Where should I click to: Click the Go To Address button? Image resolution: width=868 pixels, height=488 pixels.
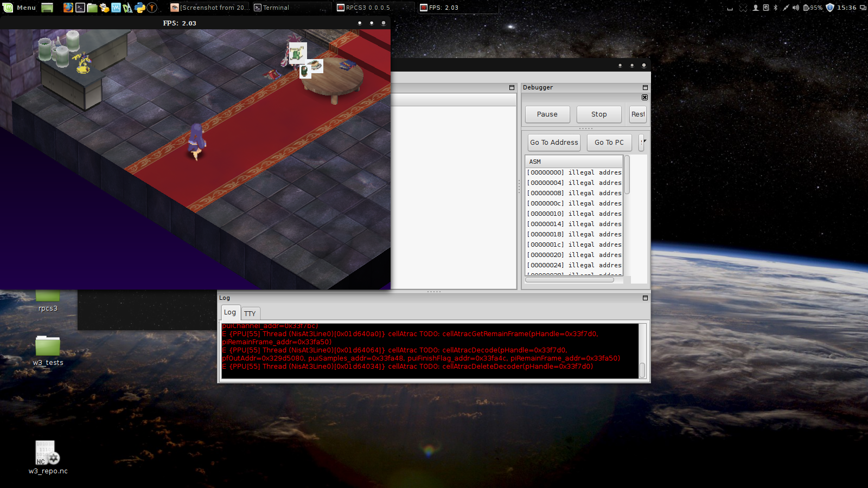(x=554, y=143)
